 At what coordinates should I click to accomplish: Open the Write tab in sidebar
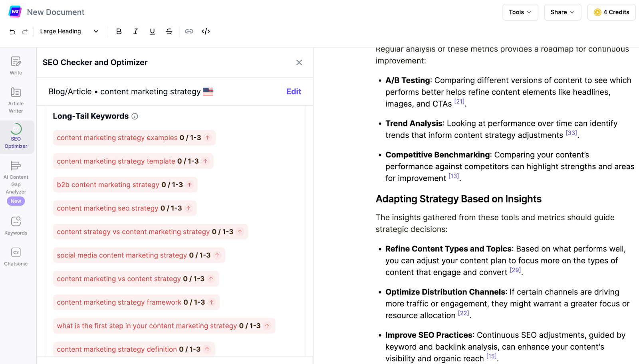point(16,65)
